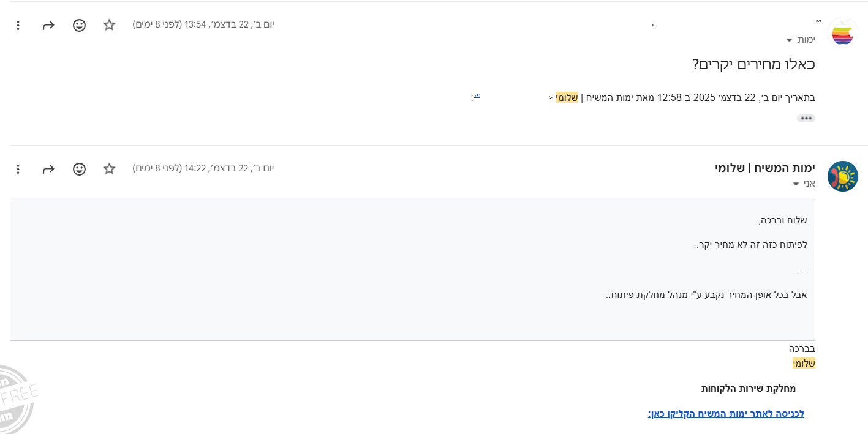Open the reply options for the 13:54 message
This screenshot has height=434, width=868.
48,25
